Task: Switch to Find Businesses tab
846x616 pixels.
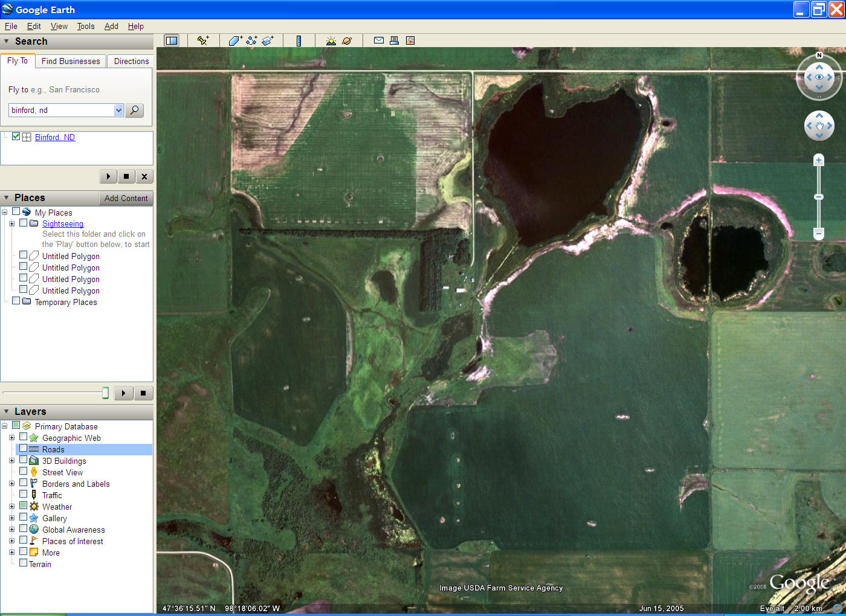Action: tap(71, 61)
